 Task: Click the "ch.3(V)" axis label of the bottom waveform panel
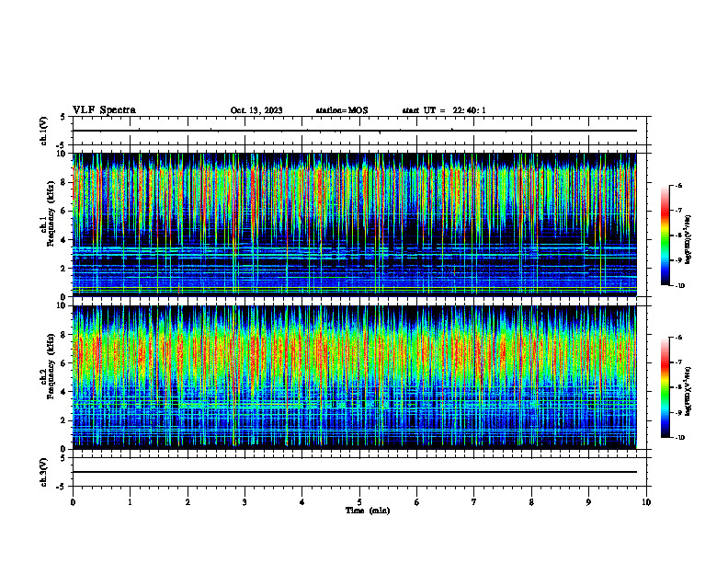43,472
